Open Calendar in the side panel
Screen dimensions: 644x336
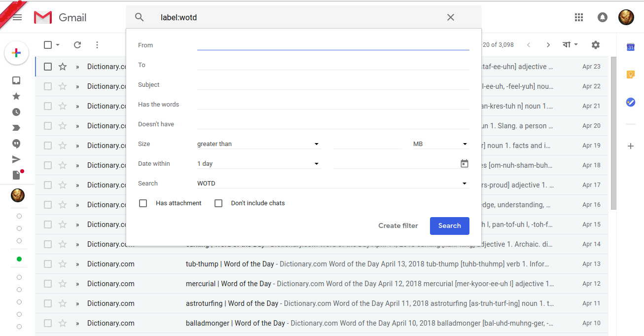point(630,47)
